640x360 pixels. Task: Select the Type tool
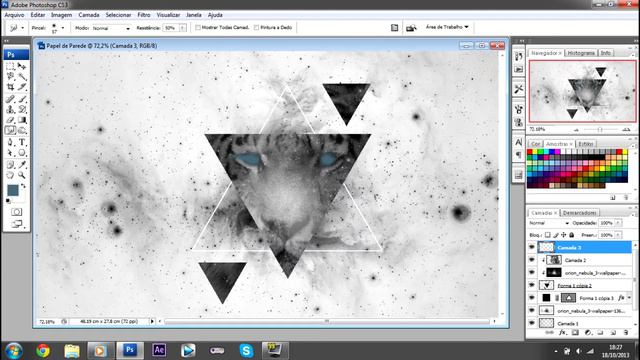click(x=22, y=142)
